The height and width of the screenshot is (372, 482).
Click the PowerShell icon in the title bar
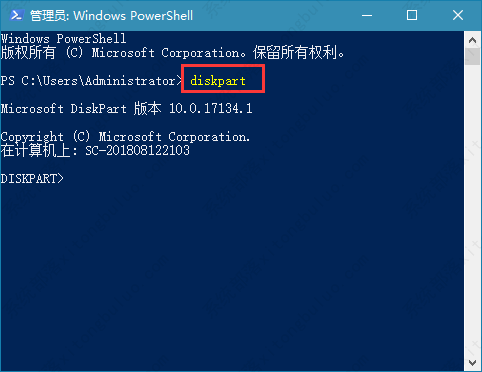[16, 15]
